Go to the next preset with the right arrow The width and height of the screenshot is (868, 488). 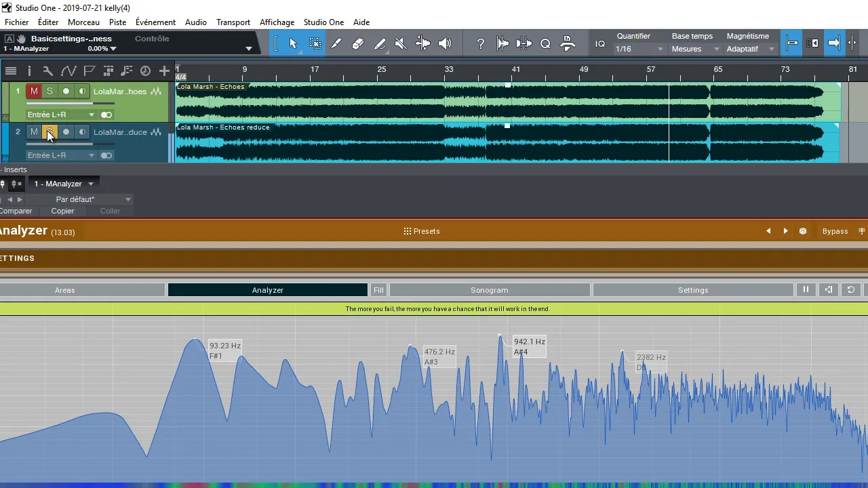pyautogui.click(x=785, y=231)
